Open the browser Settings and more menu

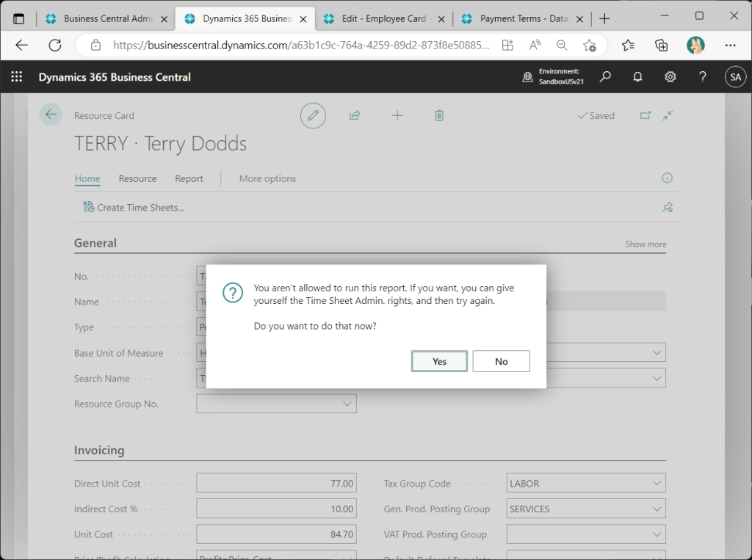pyautogui.click(x=730, y=45)
